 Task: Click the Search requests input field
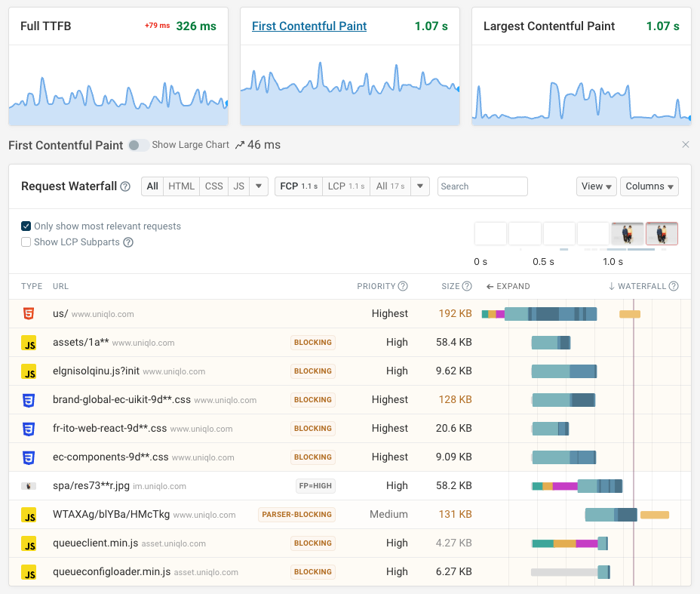tap(482, 186)
